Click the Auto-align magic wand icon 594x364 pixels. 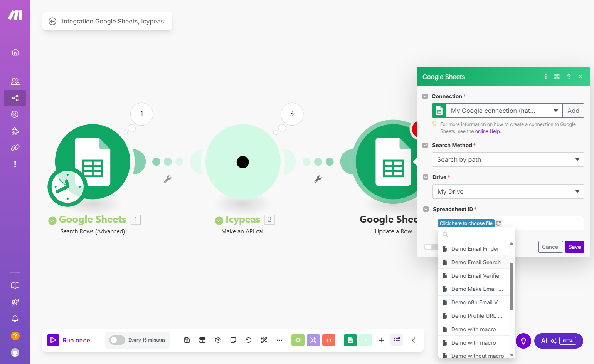(x=264, y=340)
